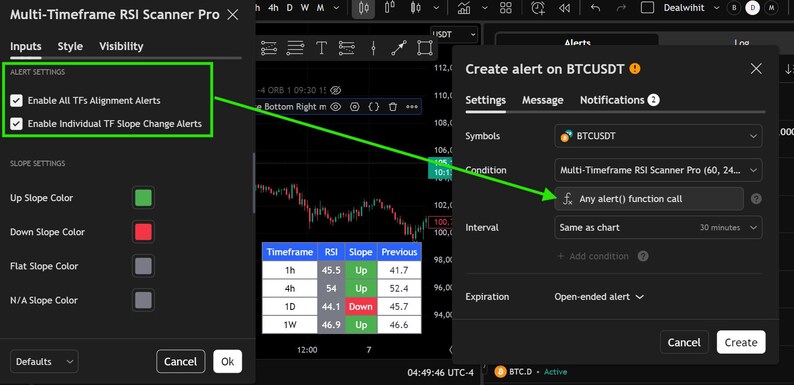Open indicator settings hexagon icon
The height and width of the screenshot is (385, 794).
click(x=354, y=106)
